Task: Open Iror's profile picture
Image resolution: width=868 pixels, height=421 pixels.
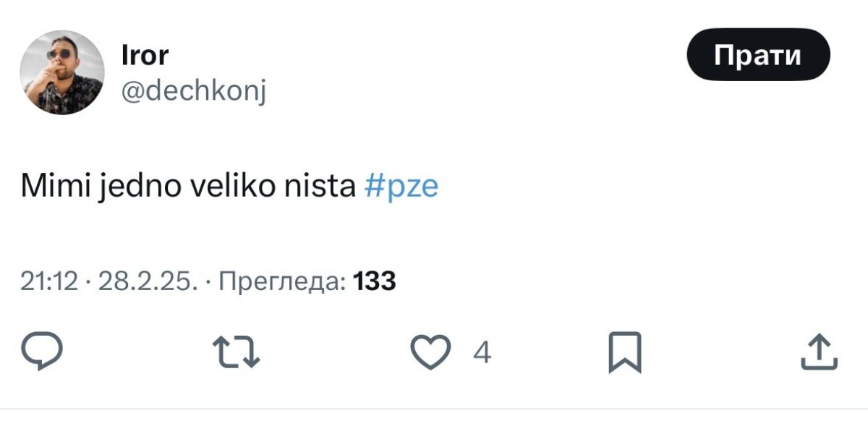Action: [x=61, y=72]
